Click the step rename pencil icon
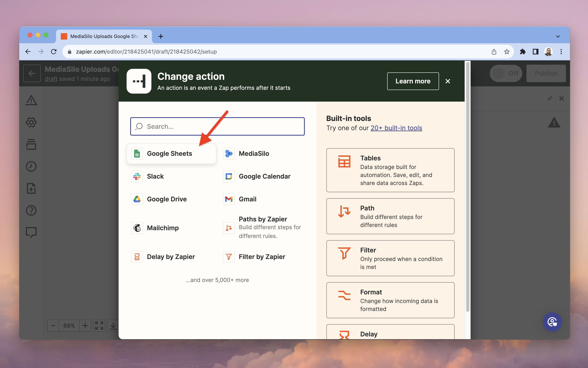The height and width of the screenshot is (368, 588). click(x=550, y=98)
